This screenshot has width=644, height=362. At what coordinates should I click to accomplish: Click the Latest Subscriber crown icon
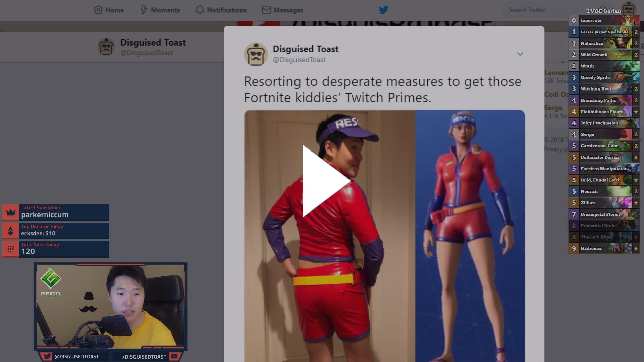(x=11, y=213)
